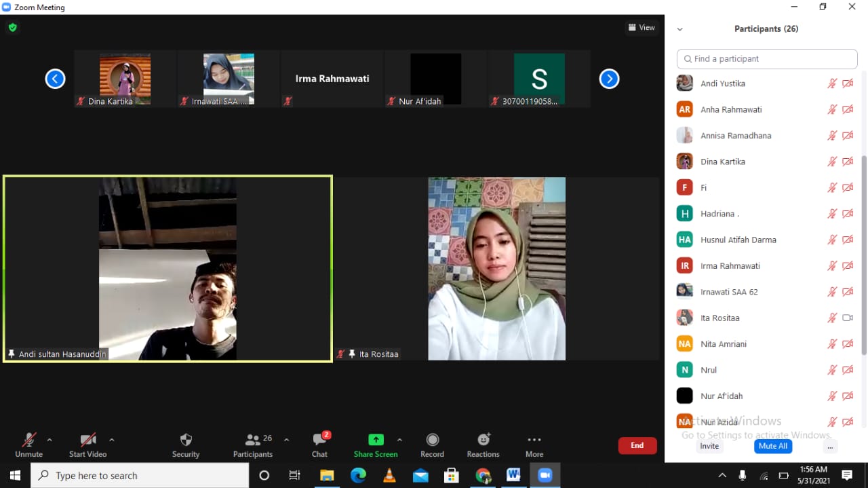This screenshot has height=488, width=868.
Task: Expand audio options arrow next to Unmute
Action: tap(48, 439)
